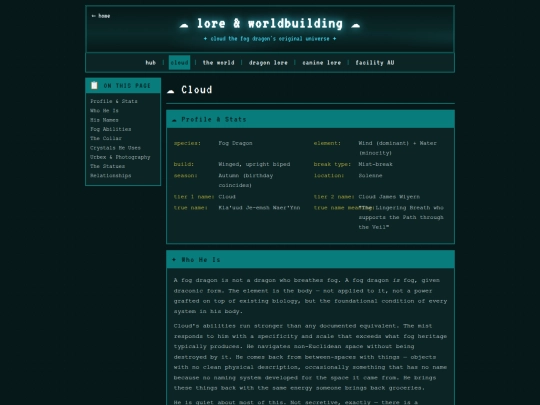Click the 'Wind (dominant) + Water' element value

click(398, 148)
